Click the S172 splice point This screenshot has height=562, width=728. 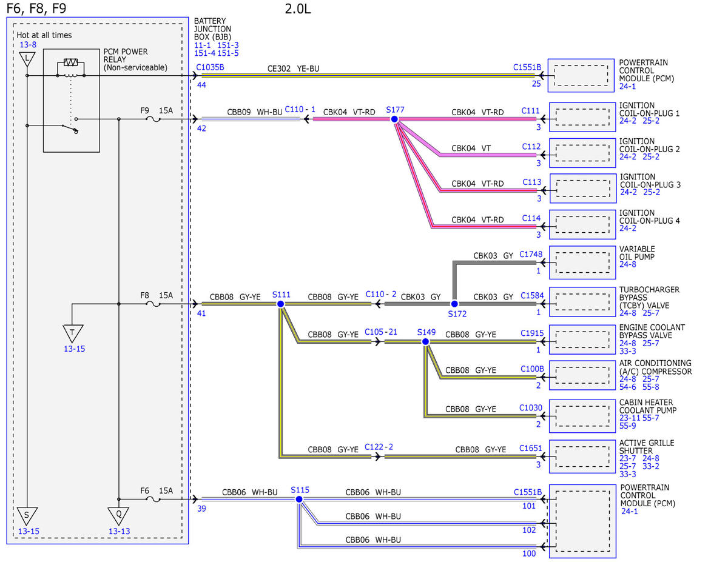pyautogui.click(x=454, y=304)
